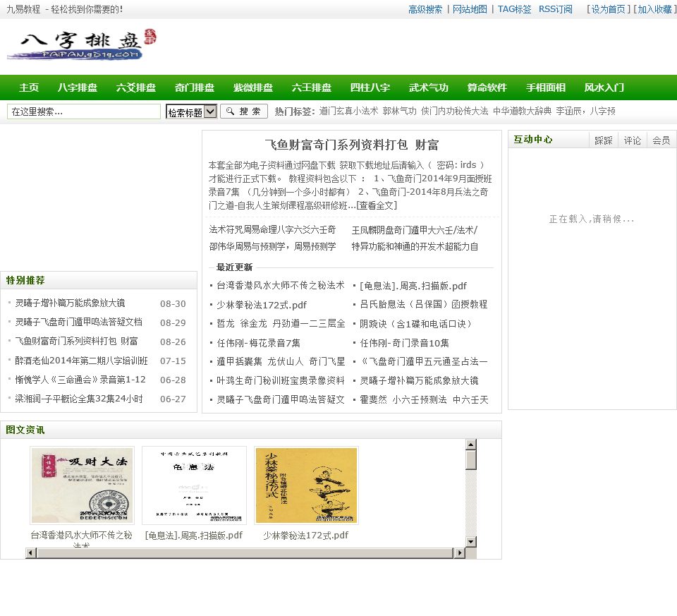Open 邵伟华周易与预测学 link
Image resolution: width=677 pixels, height=616 pixels.
tap(272, 247)
